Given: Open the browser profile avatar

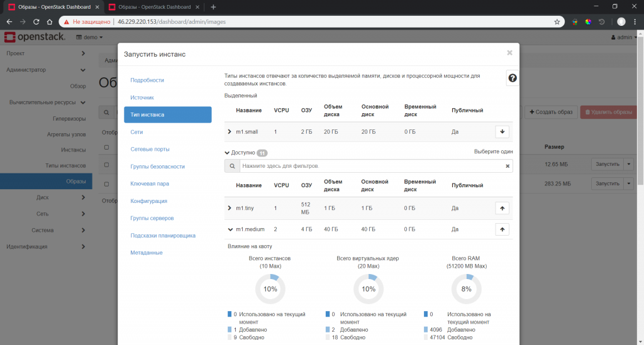Looking at the screenshot, I should pyautogui.click(x=621, y=22).
